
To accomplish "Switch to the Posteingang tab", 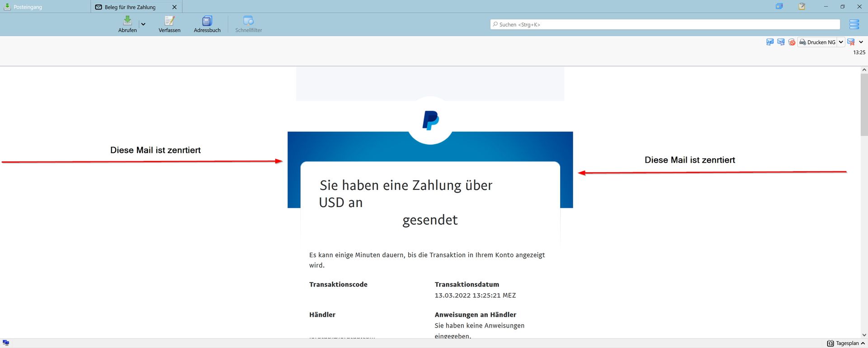I will 45,7.
